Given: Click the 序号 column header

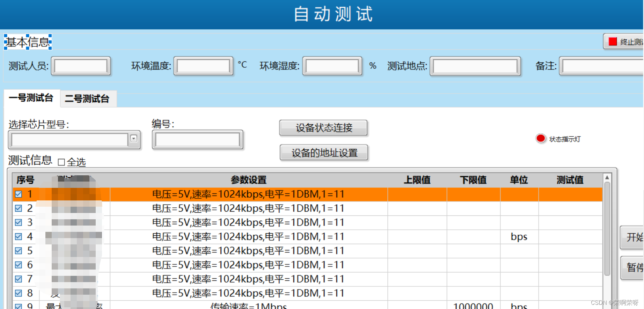Looking at the screenshot, I should (25, 180).
